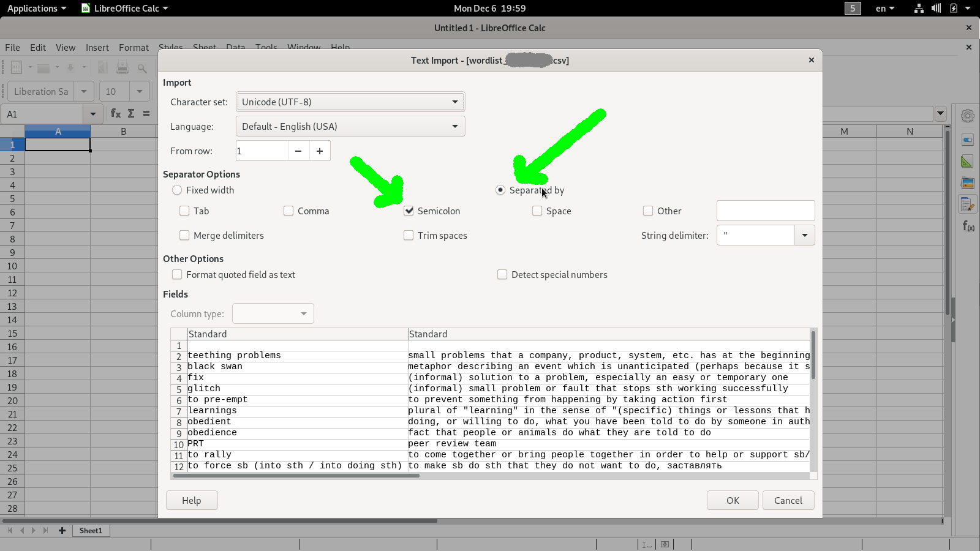Open the Function Wizard icon

click(x=115, y=113)
